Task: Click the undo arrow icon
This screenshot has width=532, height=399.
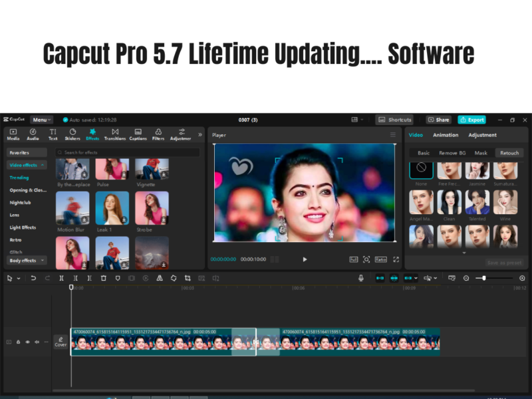Action: pos(33,278)
